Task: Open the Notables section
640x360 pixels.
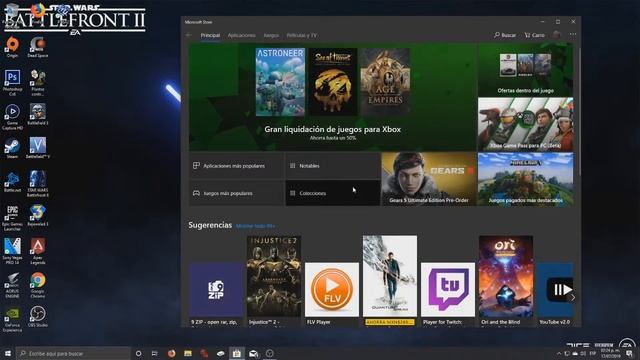Action: [x=333, y=166]
